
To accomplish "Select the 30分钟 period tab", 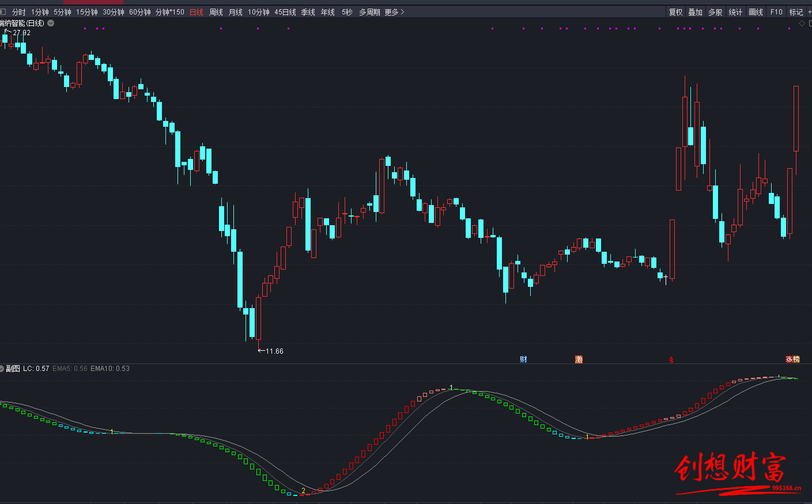I will [114, 12].
